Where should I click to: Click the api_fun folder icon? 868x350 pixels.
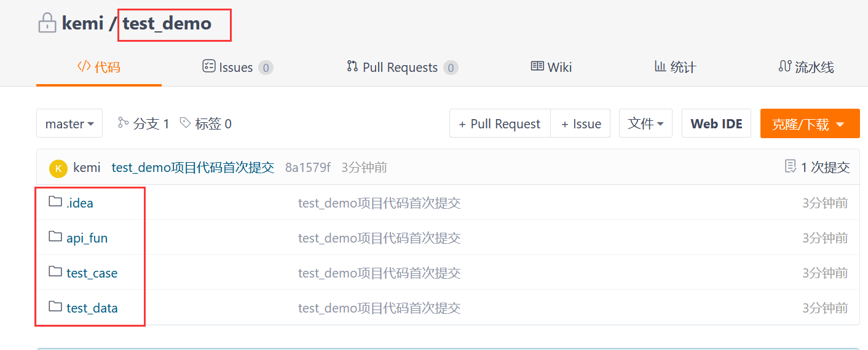[x=55, y=237]
